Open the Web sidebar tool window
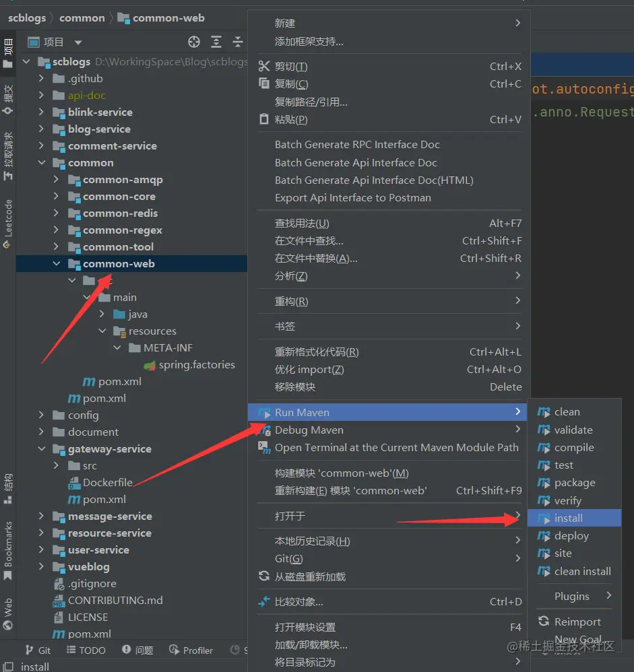The height and width of the screenshot is (672, 634). click(7, 613)
